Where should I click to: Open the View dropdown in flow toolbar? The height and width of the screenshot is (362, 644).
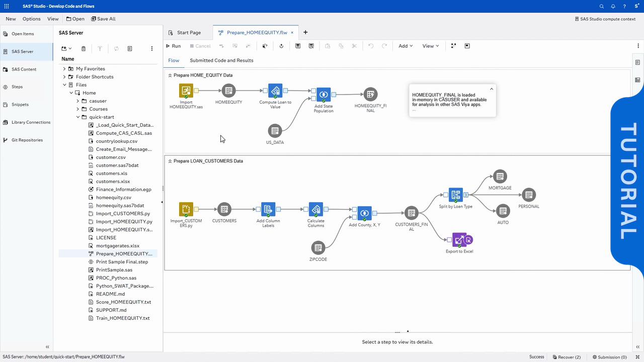coord(430,46)
